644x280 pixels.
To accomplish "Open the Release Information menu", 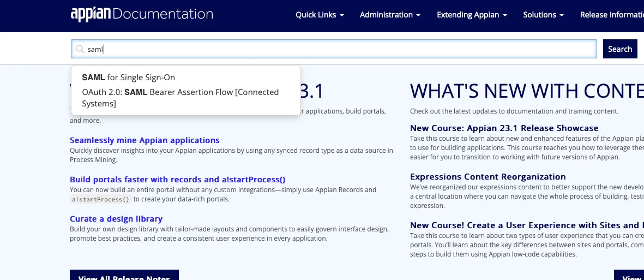I will pyautogui.click(x=612, y=15).
